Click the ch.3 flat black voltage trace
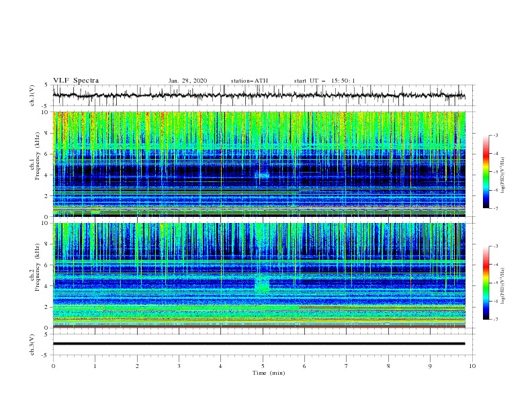This screenshot has width=532, height=411. point(259,344)
